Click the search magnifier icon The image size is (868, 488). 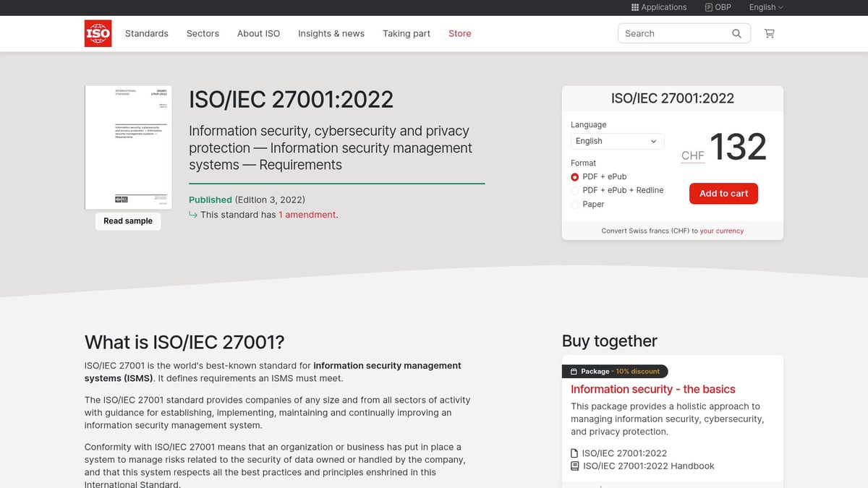(736, 33)
